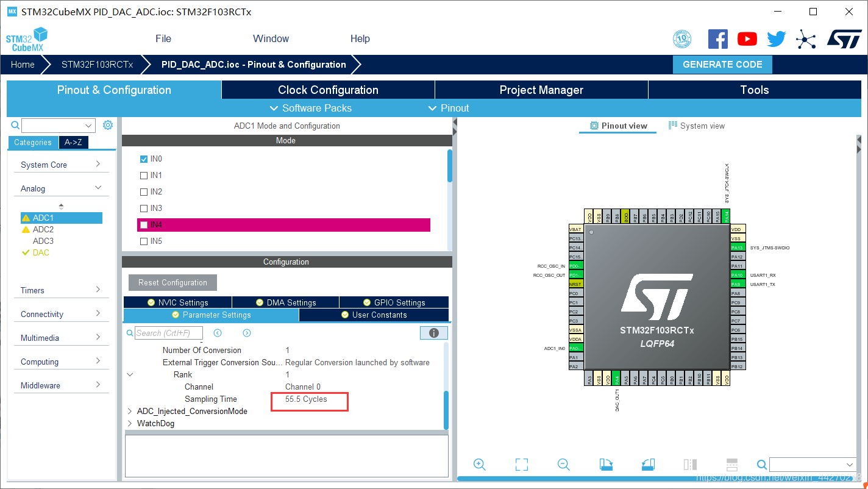Collapse the Rank parameter group
Viewport: 868px width, 489px height.
point(130,375)
